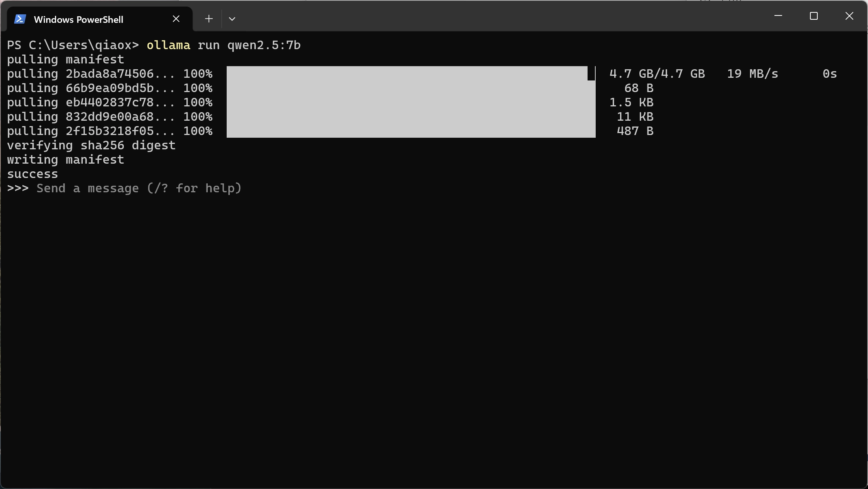Image resolution: width=868 pixels, height=489 pixels.
Task: Click the PowerShell icon in the tab
Action: coord(20,19)
